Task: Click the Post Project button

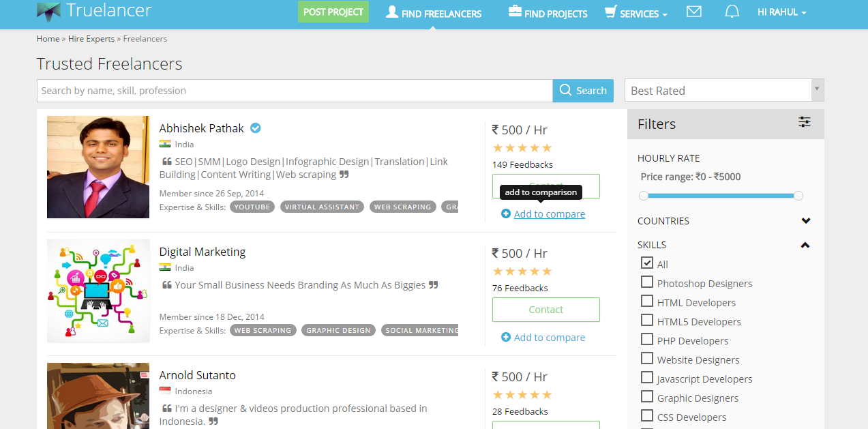Action: [333, 12]
